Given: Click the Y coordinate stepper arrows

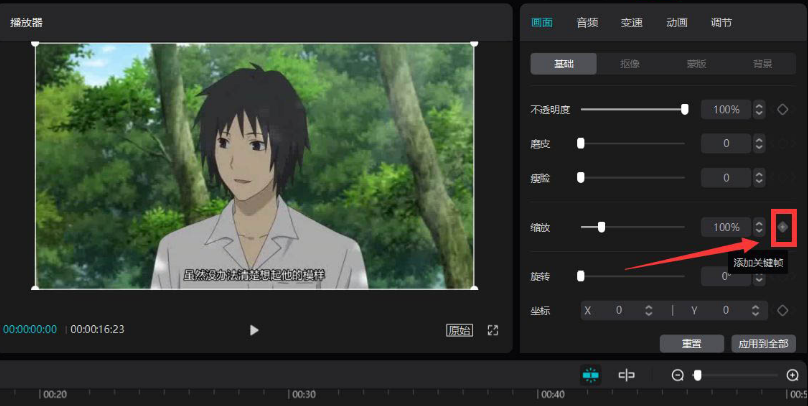Looking at the screenshot, I should tap(755, 310).
